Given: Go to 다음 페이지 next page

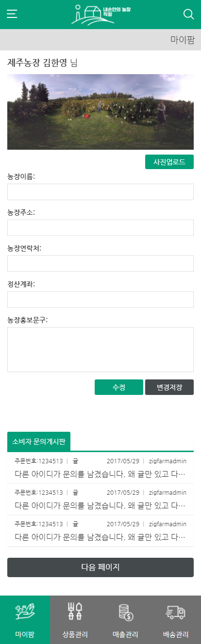Looking at the screenshot, I should coord(100,567).
